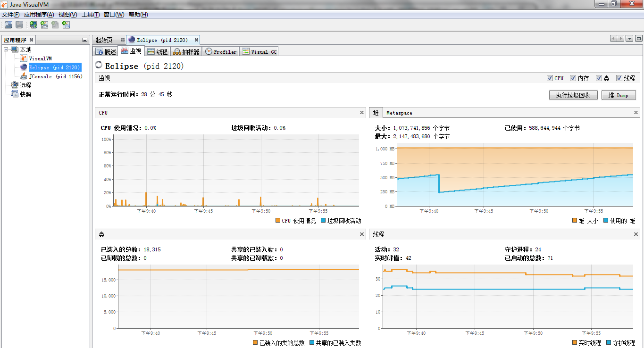Uncheck the CPU checkbox

[549, 78]
